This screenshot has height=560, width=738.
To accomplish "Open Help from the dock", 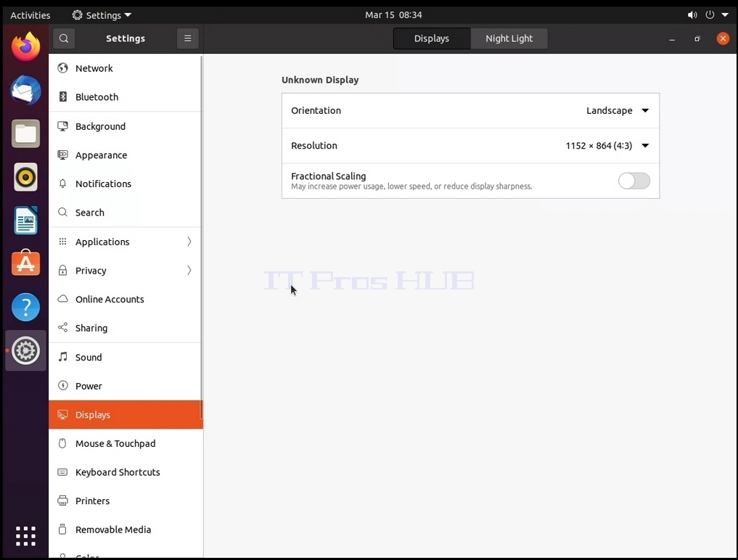I will pos(26,308).
